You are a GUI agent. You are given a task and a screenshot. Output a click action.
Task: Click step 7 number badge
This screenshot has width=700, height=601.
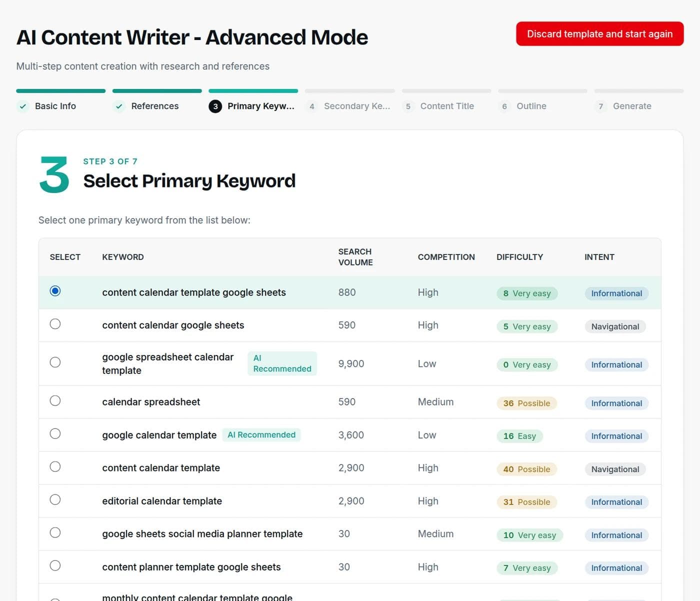coord(601,106)
